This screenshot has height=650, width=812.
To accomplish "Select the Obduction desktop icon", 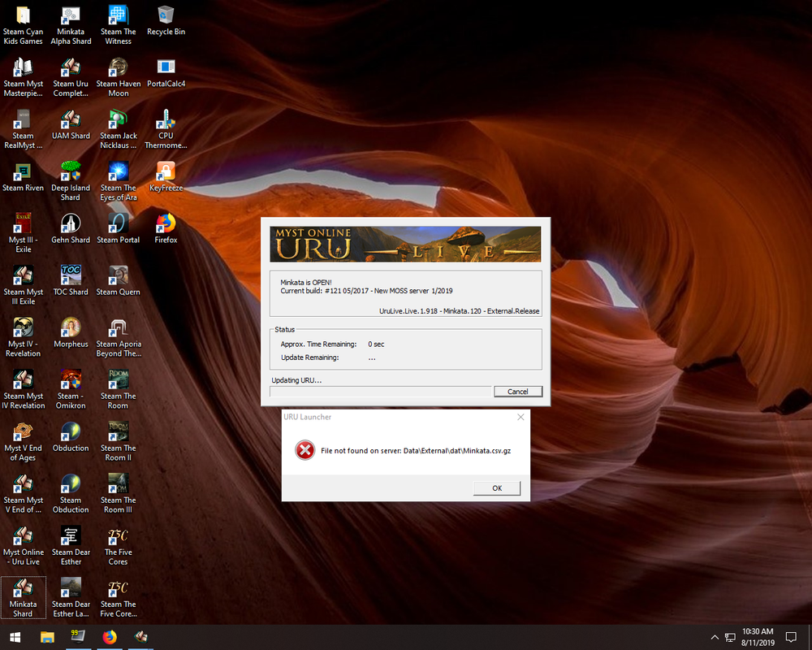I will coord(71,437).
